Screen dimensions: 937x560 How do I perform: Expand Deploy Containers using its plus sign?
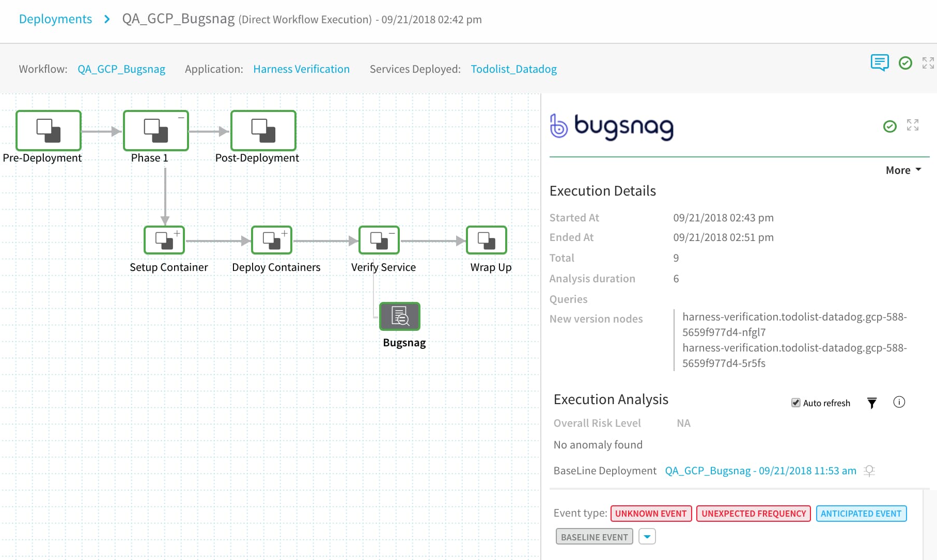pyautogui.click(x=285, y=233)
